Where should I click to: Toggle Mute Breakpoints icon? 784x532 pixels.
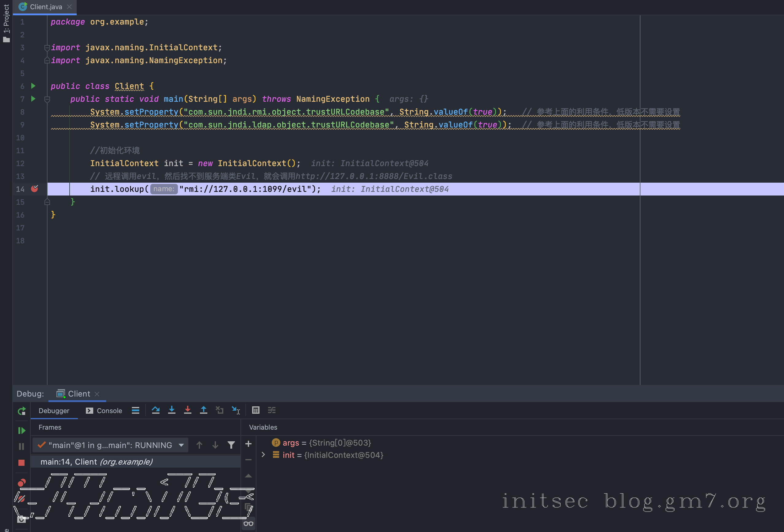click(x=21, y=498)
